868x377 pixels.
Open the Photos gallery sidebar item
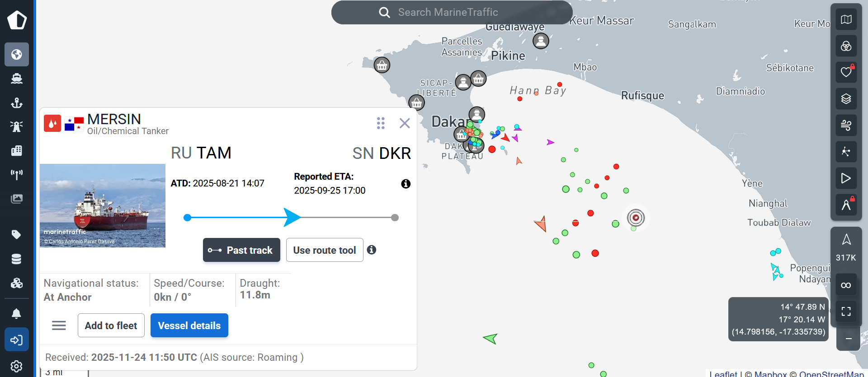pyautogui.click(x=17, y=199)
